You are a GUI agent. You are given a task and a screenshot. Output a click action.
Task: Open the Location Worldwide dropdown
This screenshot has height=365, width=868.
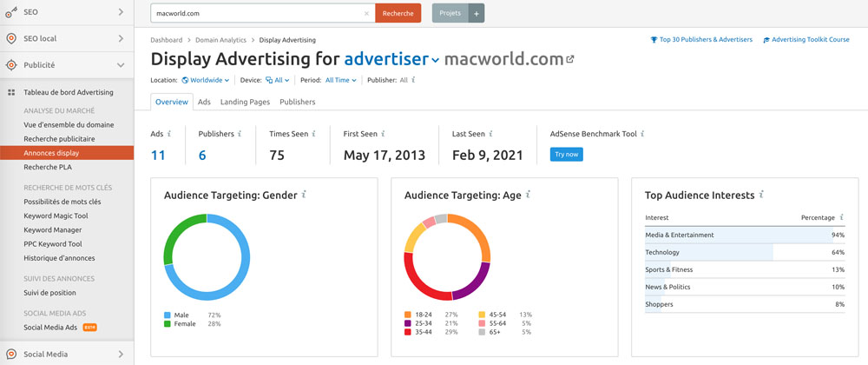(206, 80)
